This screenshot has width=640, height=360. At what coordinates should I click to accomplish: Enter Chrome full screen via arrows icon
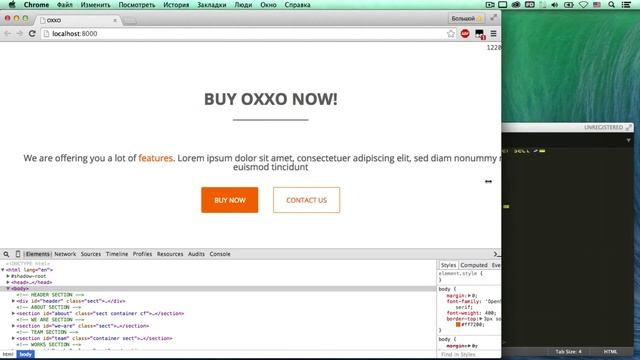click(493, 18)
